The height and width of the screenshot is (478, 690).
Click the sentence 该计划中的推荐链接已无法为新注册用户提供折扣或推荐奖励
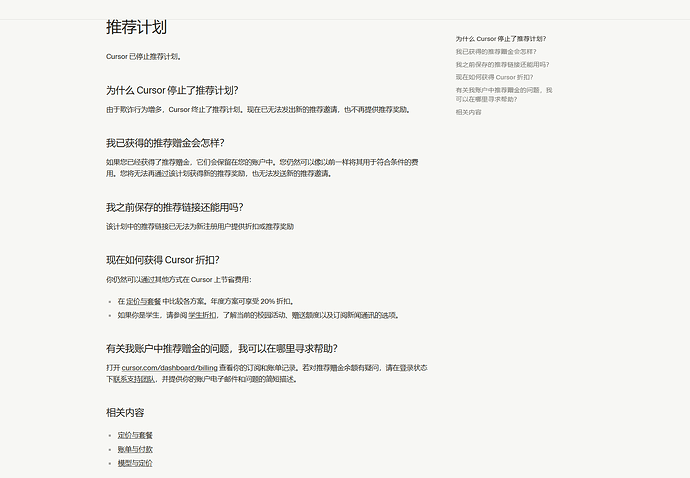coord(200,227)
